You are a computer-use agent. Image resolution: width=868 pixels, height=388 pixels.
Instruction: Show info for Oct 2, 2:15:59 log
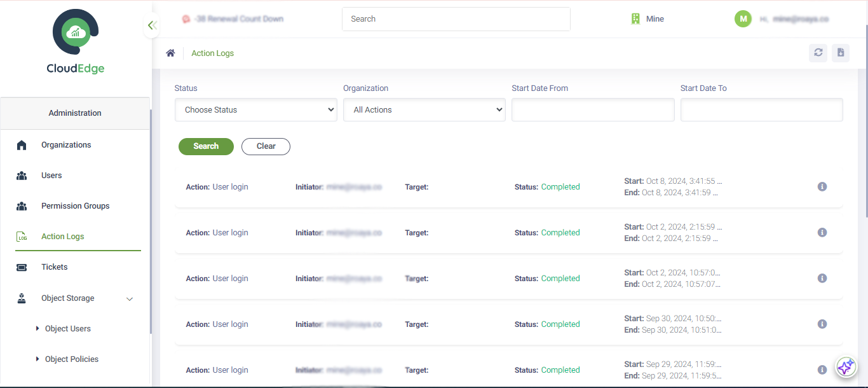[x=822, y=233]
